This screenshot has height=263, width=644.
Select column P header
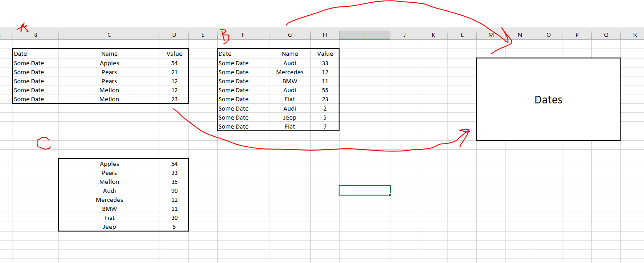577,35
